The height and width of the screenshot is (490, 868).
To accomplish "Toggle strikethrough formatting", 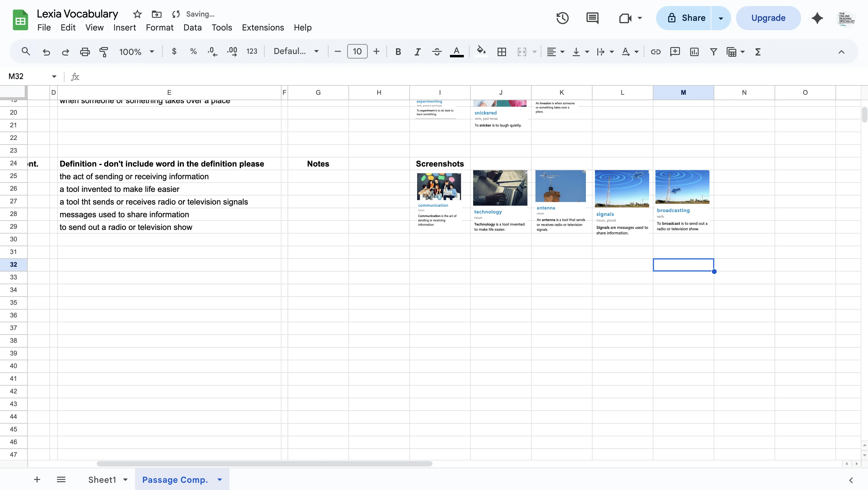I will click(436, 51).
